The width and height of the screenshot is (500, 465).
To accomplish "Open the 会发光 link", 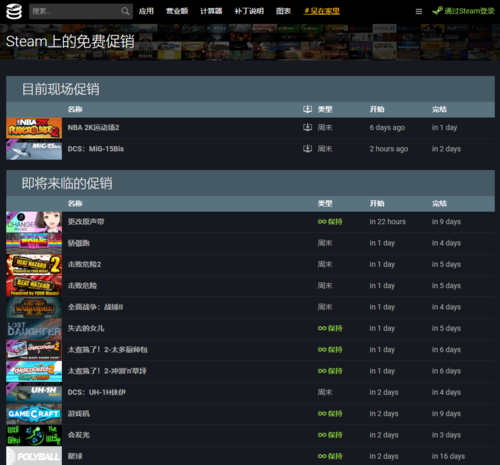I will [79, 435].
